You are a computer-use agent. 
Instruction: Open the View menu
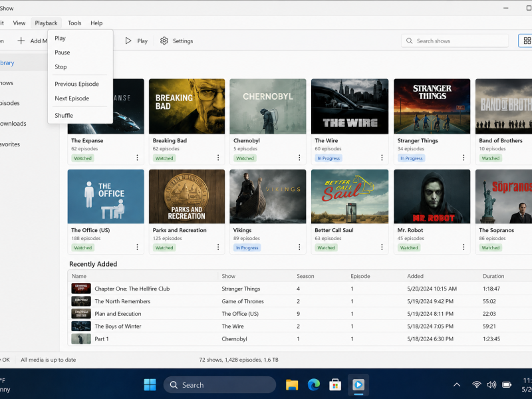click(x=19, y=23)
